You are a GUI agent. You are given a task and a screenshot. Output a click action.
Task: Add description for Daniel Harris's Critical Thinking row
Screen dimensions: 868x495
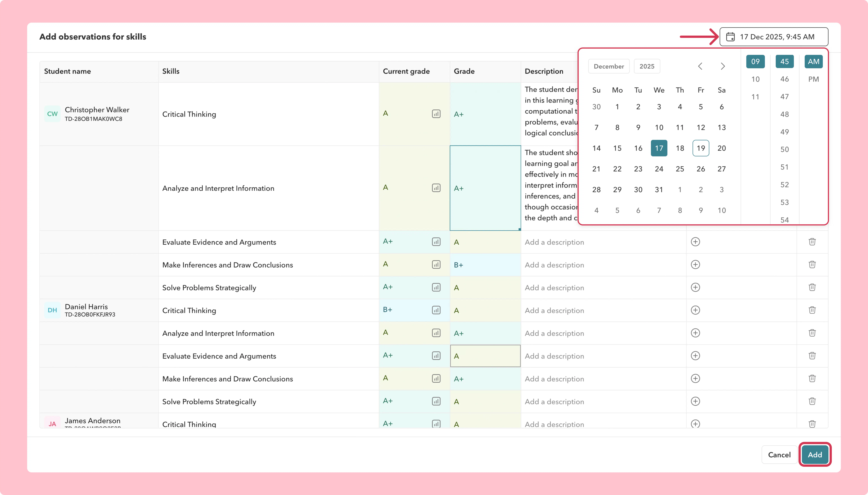[604, 310]
